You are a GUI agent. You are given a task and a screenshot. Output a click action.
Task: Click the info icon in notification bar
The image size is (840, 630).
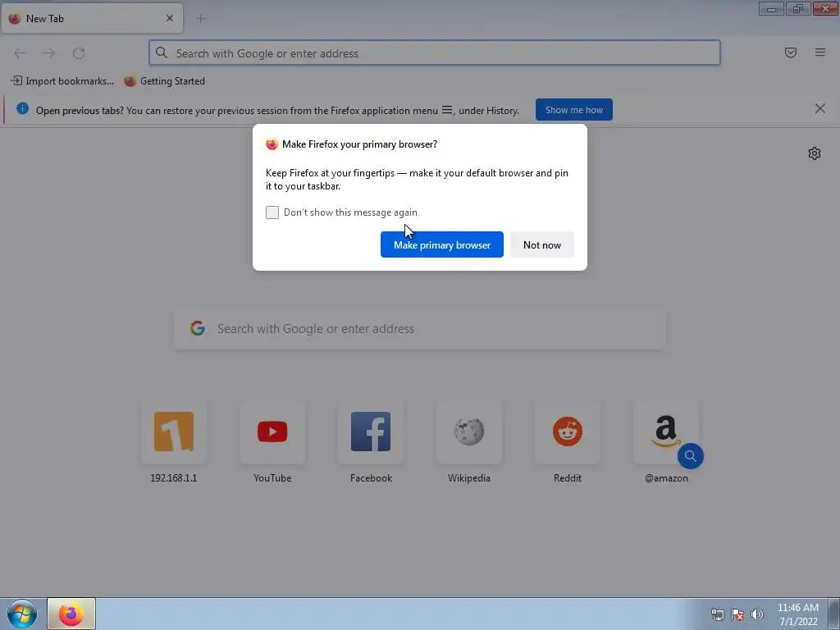point(22,109)
